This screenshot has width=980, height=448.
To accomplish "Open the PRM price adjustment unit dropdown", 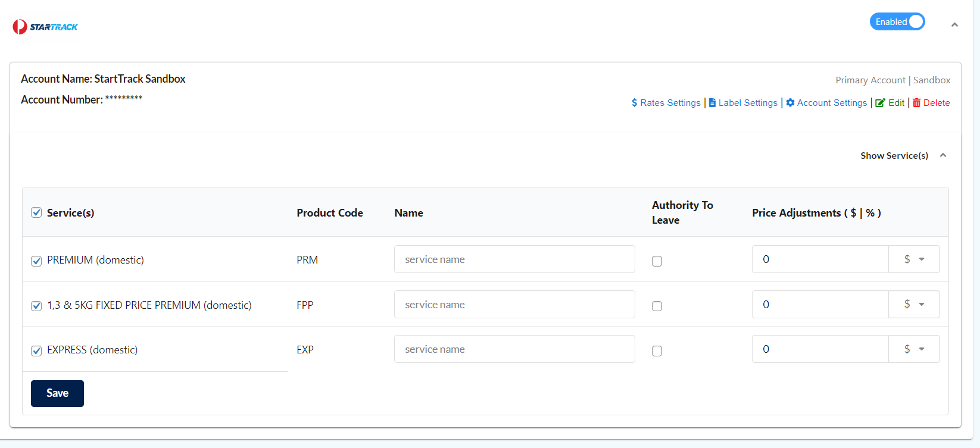I will pyautogui.click(x=914, y=259).
